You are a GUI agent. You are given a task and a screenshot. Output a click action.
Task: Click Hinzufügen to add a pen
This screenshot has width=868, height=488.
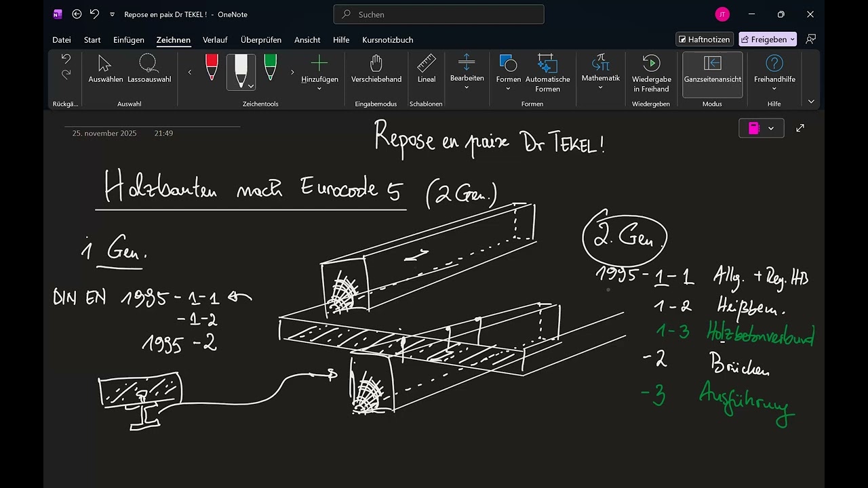click(319, 72)
